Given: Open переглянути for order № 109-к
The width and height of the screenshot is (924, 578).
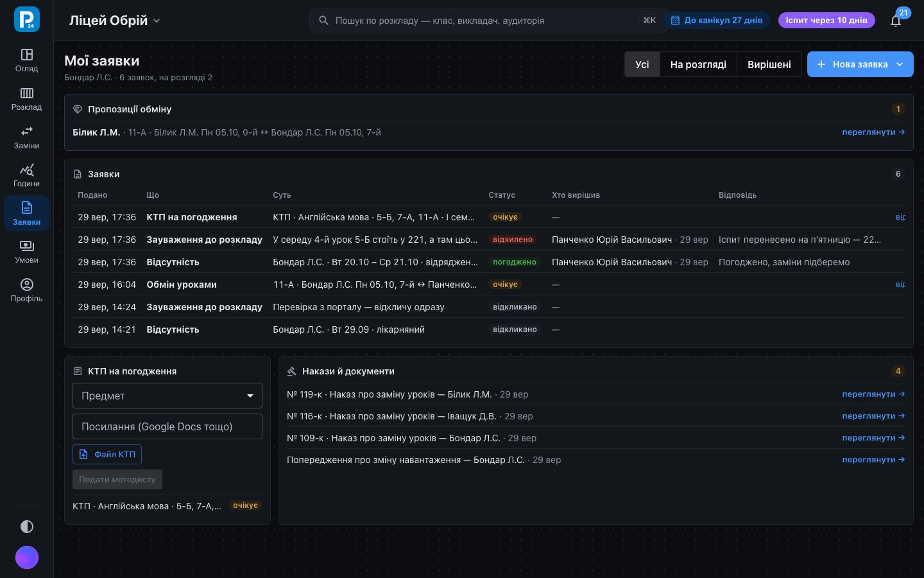Looking at the screenshot, I should click(x=873, y=438).
